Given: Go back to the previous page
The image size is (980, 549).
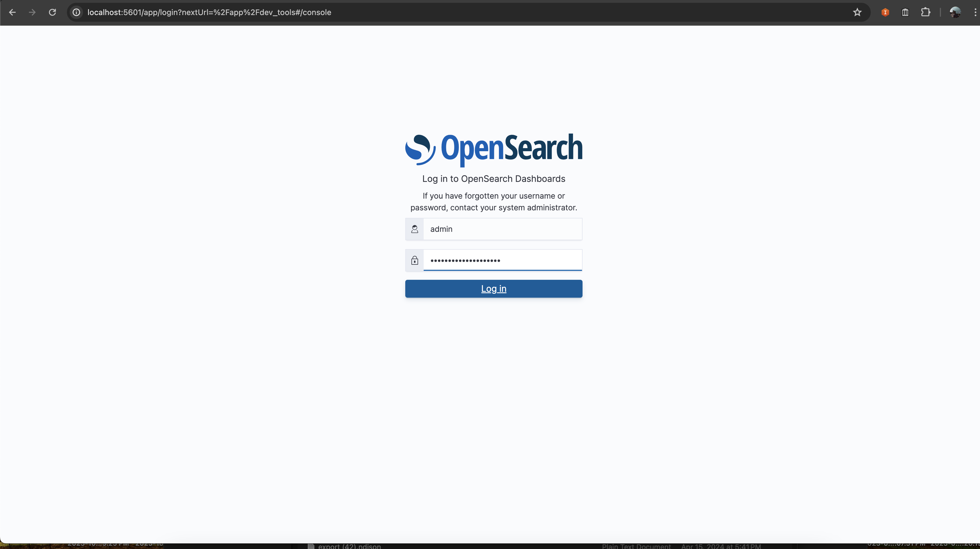Looking at the screenshot, I should [12, 12].
